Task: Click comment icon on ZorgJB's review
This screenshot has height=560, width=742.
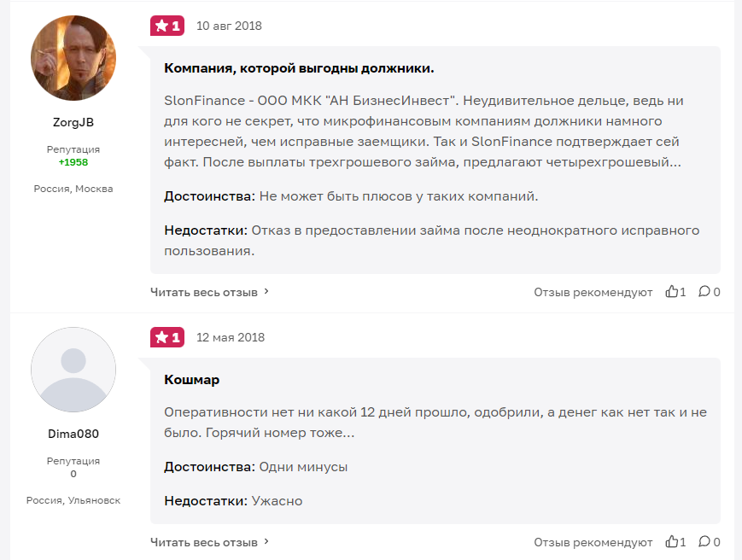Action: pyautogui.click(x=704, y=292)
